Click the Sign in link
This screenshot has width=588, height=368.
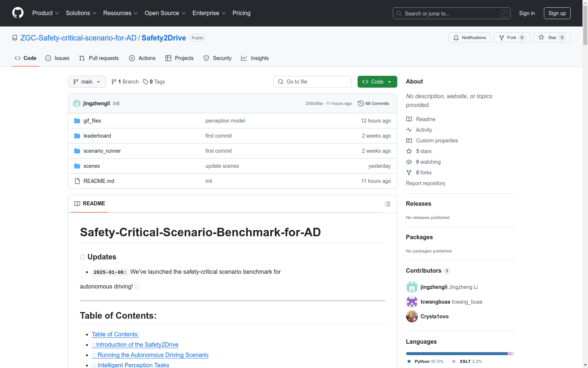[527, 13]
